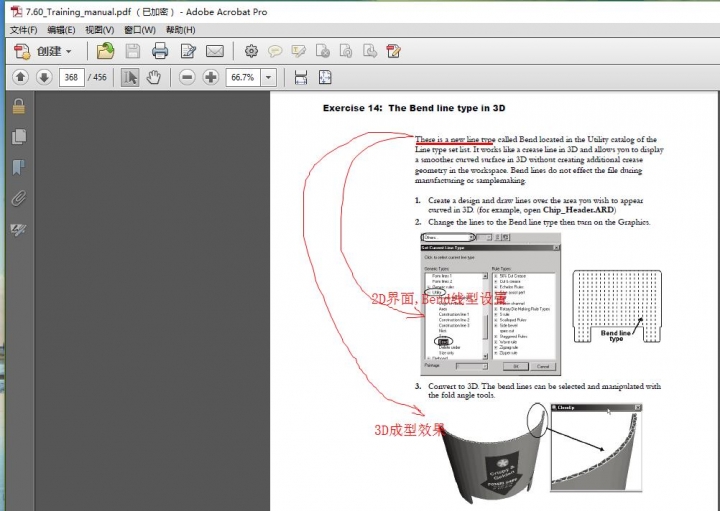Screen dimensions: 720x511
Task: Click the Print icon in toolbar
Action: click(x=160, y=51)
